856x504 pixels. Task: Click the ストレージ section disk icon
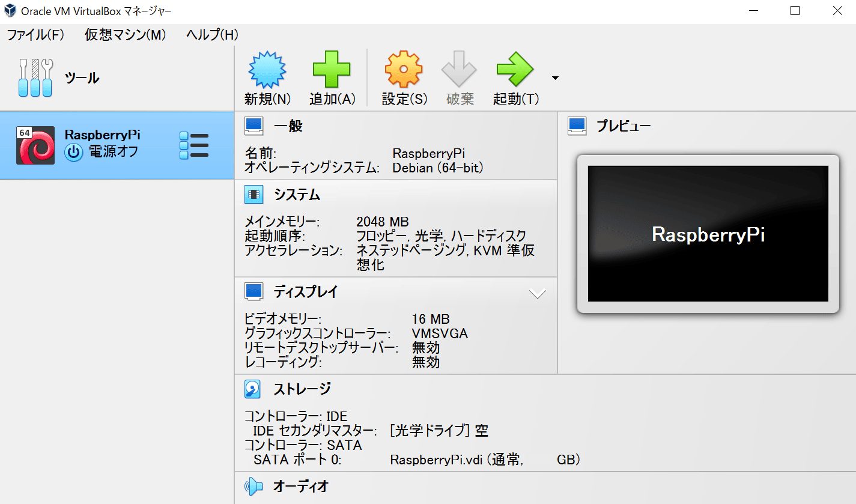pos(253,389)
